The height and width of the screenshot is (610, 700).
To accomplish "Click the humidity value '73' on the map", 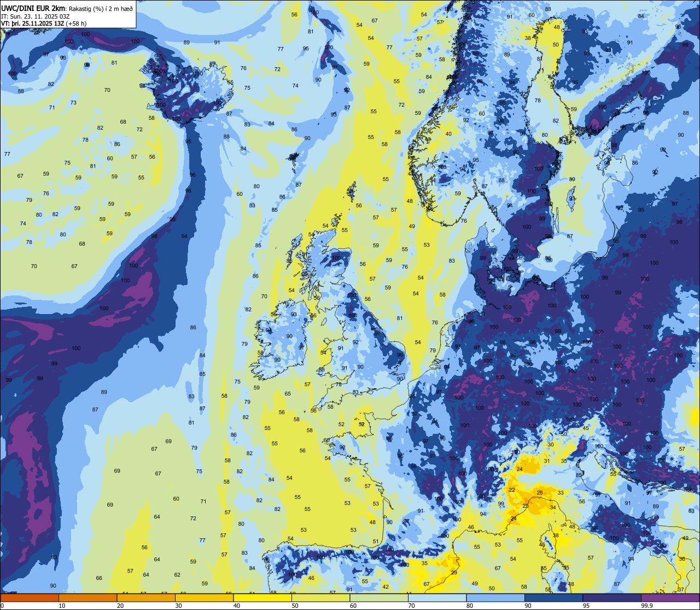I will tap(73, 102).
